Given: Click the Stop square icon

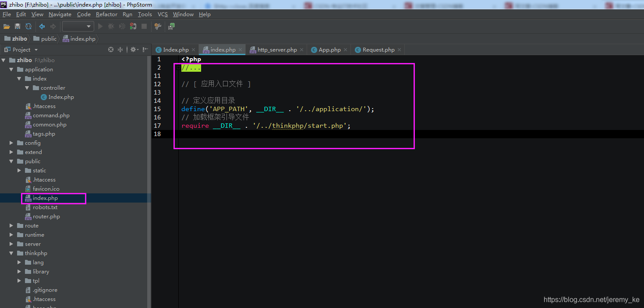Looking at the screenshot, I should click(x=144, y=27).
